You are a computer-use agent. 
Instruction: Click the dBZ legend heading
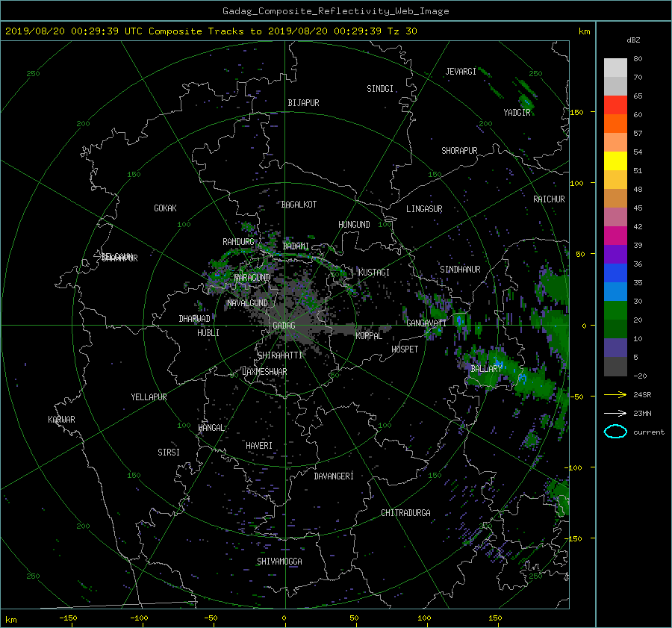pos(633,40)
